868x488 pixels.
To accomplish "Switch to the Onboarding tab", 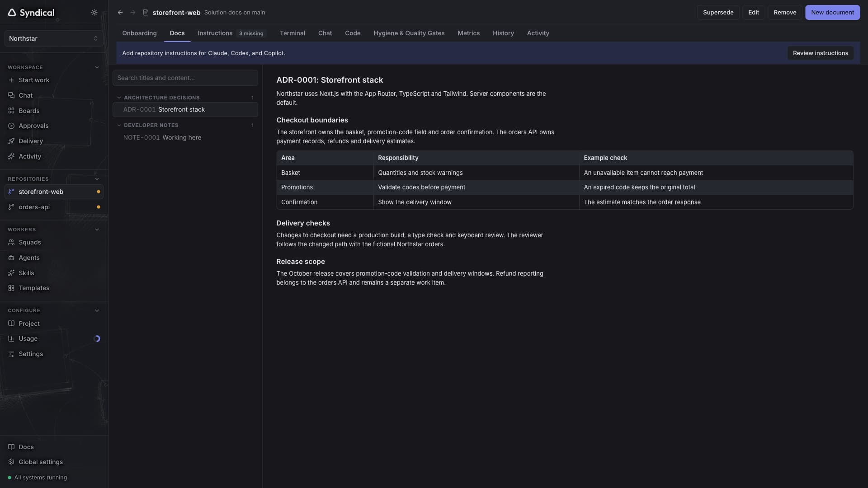I will tap(139, 33).
